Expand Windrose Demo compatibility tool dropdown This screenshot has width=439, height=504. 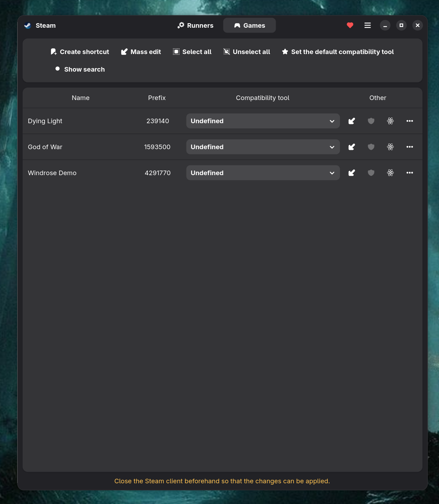tap(263, 173)
